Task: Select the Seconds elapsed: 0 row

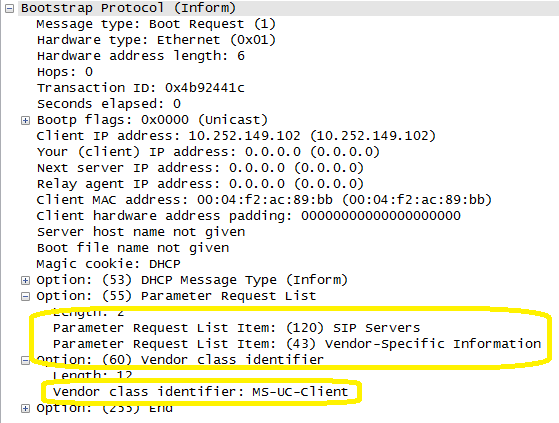Action: (x=109, y=104)
